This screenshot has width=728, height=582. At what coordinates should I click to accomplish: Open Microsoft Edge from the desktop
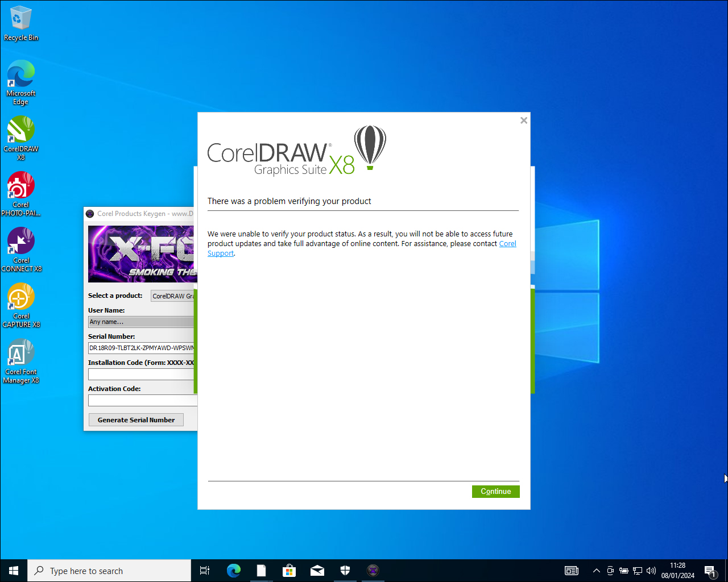[21, 74]
